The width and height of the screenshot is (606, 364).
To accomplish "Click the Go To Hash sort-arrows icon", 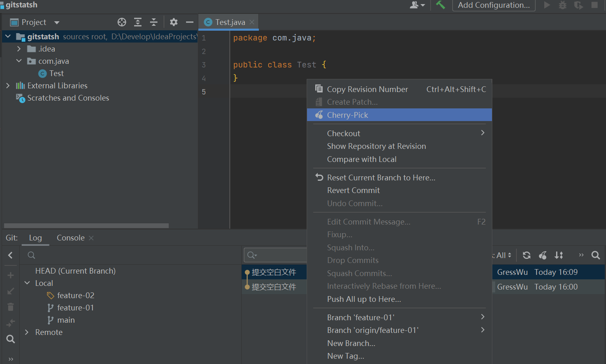I will point(559,255).
